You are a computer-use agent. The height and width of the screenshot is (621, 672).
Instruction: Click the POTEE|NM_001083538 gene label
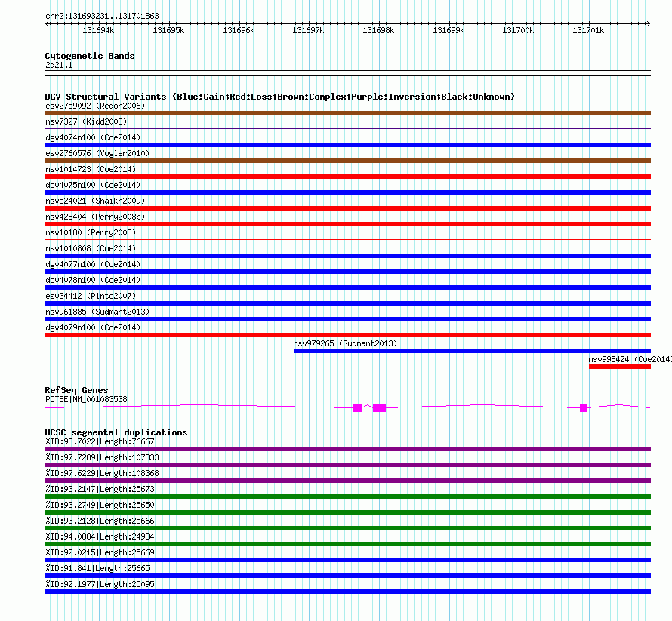86,400
